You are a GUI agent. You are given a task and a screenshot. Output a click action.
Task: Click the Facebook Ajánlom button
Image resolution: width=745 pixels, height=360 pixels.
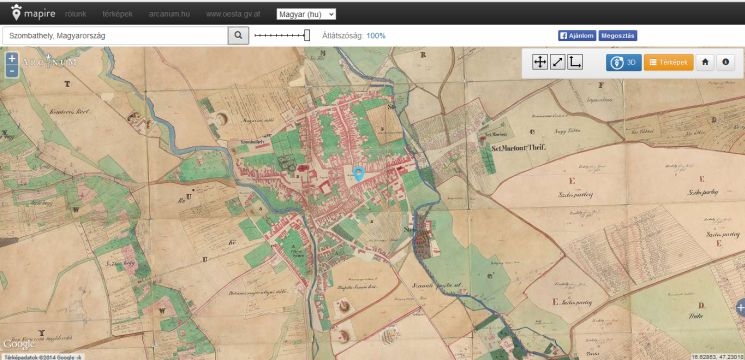[x=577, y=36]
